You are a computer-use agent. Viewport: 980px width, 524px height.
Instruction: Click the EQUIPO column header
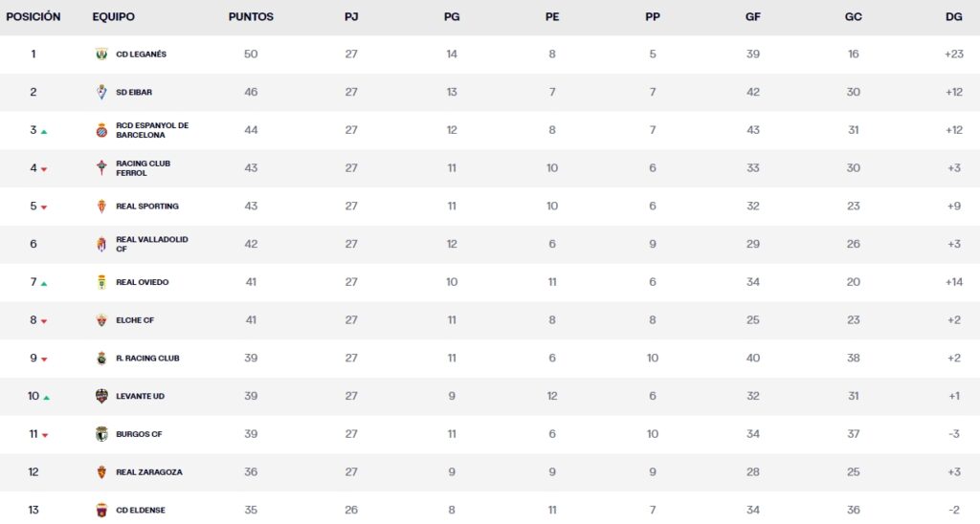click(113, 17)
